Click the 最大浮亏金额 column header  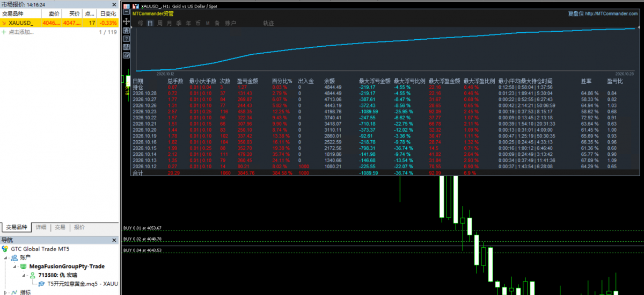[x=375, y=81]
